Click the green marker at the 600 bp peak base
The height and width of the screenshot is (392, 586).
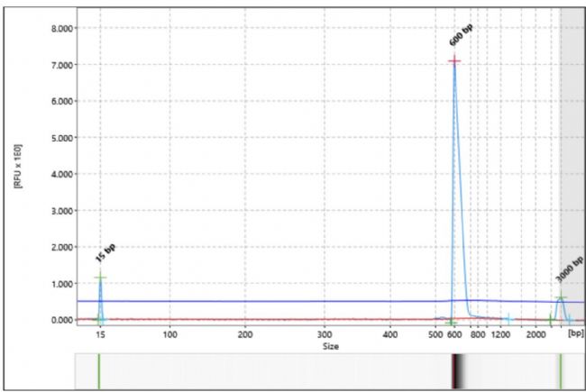point(452,322)
